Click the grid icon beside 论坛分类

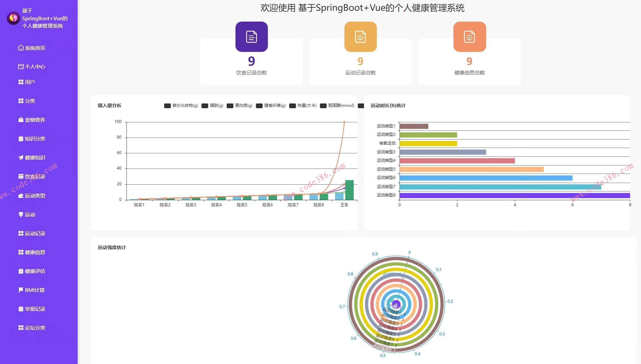pyautogui.click(x=21, y=328)
